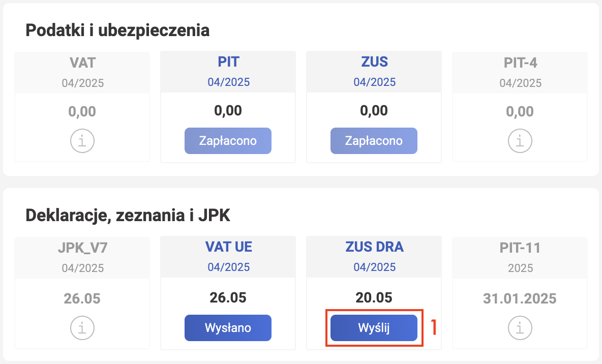
Task: Click PIT amount 0,00 value
Action: pos(228,111)
